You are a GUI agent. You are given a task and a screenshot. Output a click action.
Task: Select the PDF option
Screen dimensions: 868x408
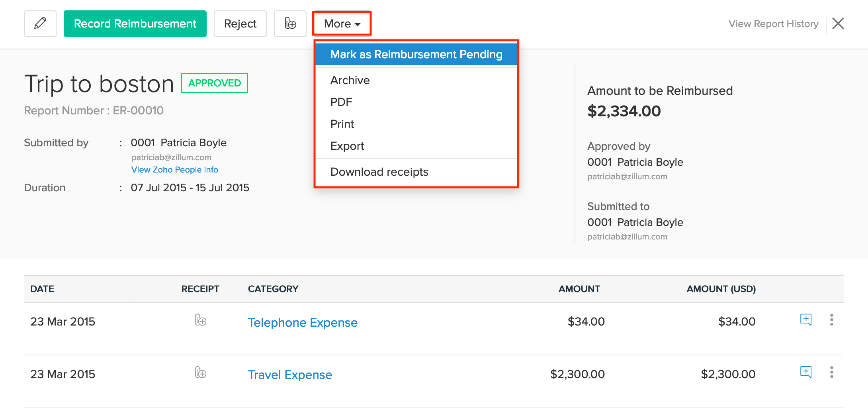tap(341, 102)
